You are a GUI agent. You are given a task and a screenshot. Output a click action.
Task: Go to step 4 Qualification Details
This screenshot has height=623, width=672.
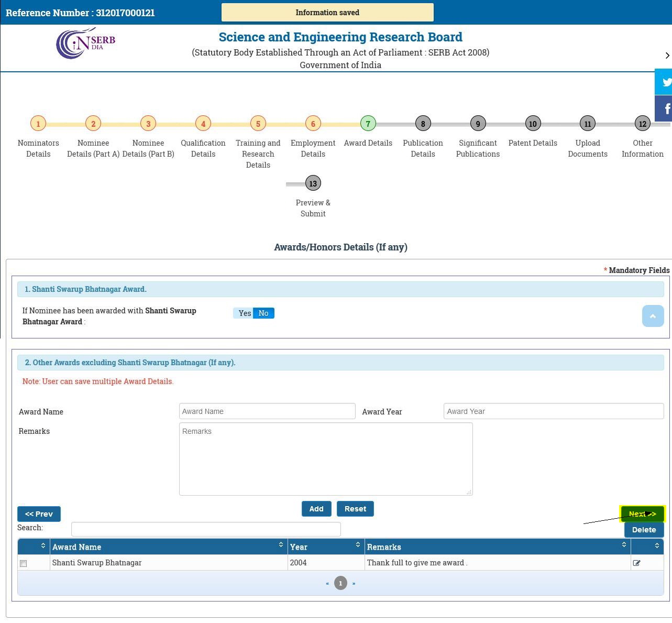(203, 124)
